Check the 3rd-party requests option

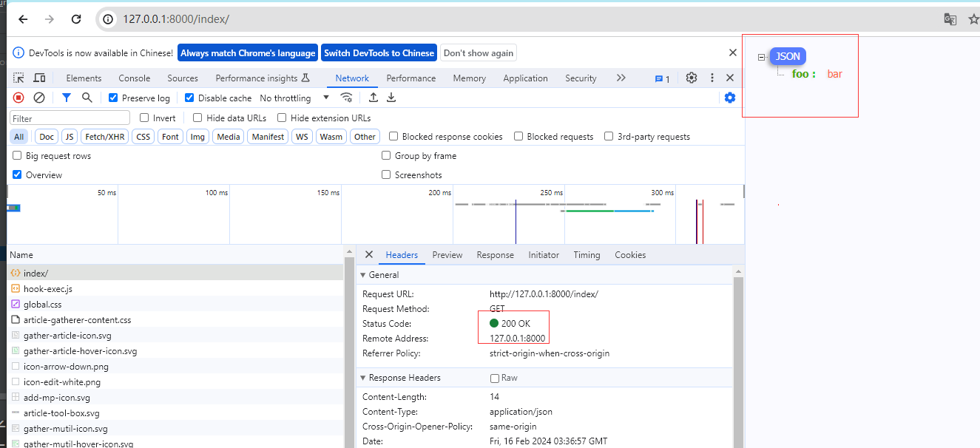coord(609,136)
